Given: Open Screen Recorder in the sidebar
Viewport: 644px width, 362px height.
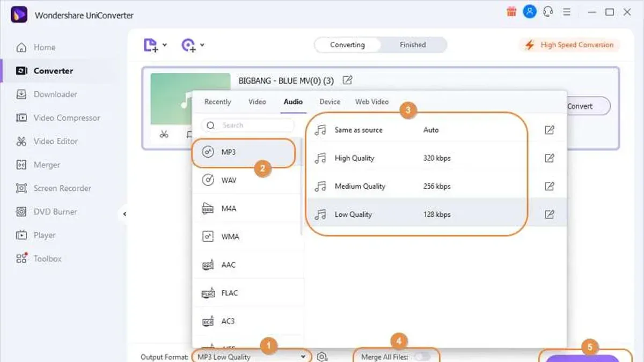Looking at the screenshot, I should [54, 188].
